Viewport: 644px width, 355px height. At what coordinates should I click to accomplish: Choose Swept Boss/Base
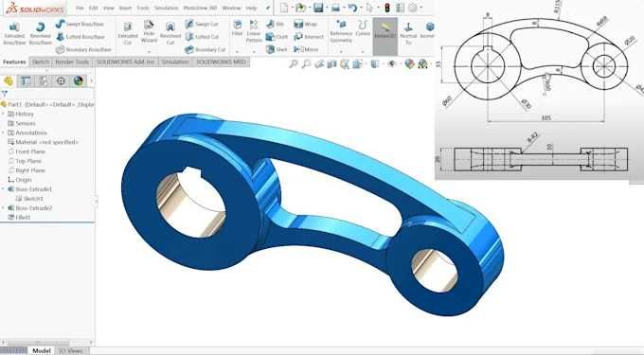[80, 25]
